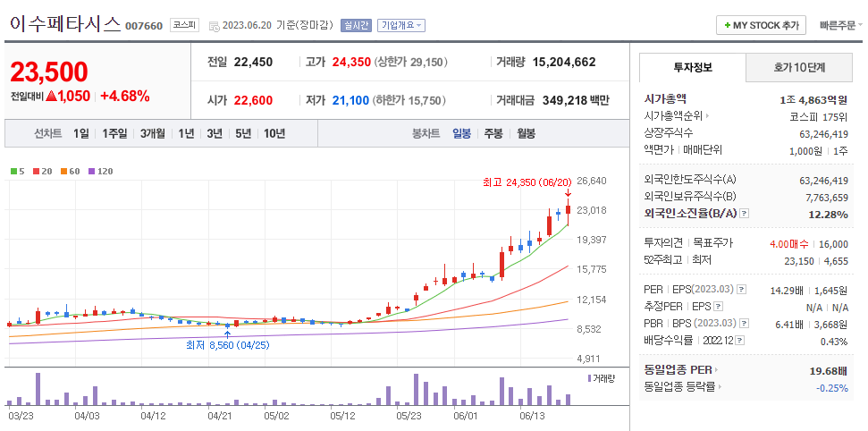Open the 기업개요 dropdown
This screenshot has height=431, width=868.
(x=401, y=25)
